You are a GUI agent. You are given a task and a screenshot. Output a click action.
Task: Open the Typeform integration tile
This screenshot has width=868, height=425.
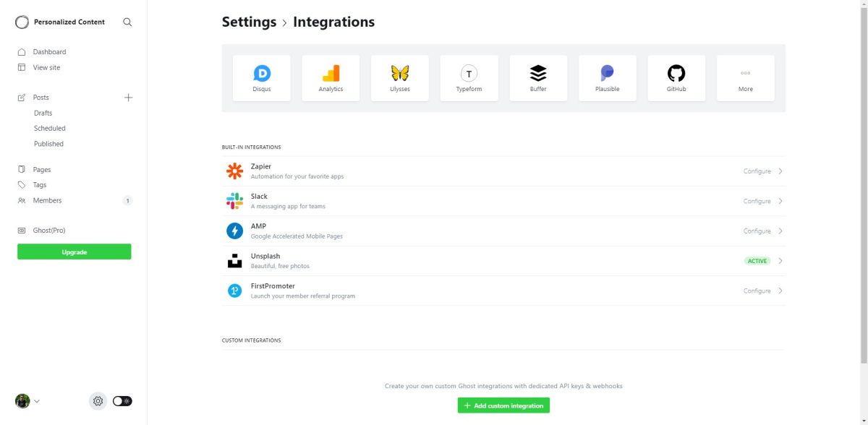(x=469, y=77)
